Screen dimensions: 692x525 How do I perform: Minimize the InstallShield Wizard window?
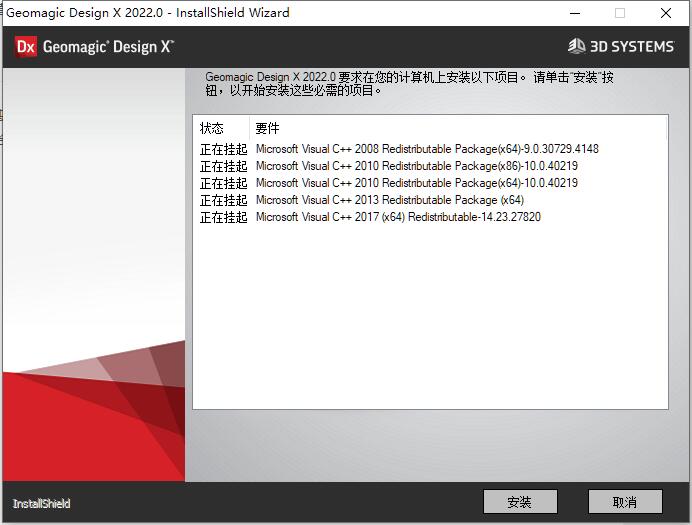click(575, 13)
